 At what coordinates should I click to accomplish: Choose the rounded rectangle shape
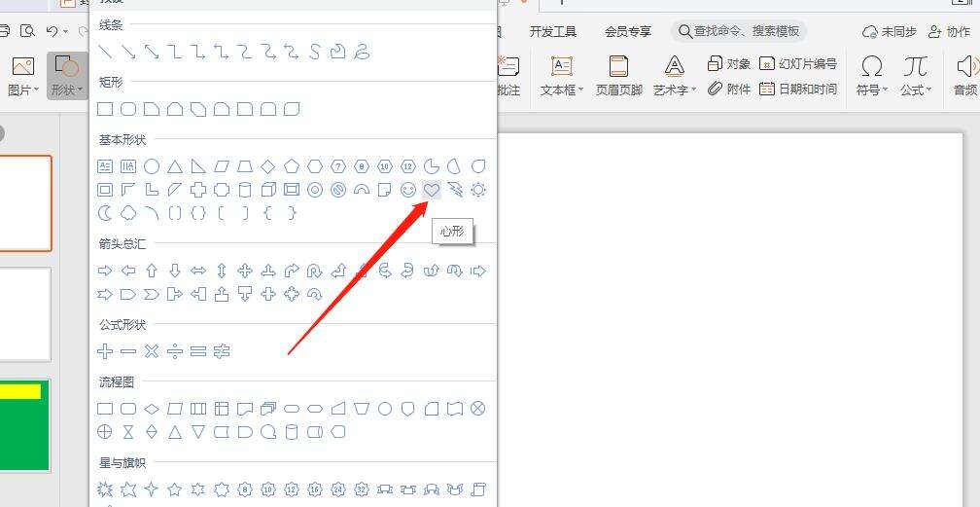(x=128, y=110)
